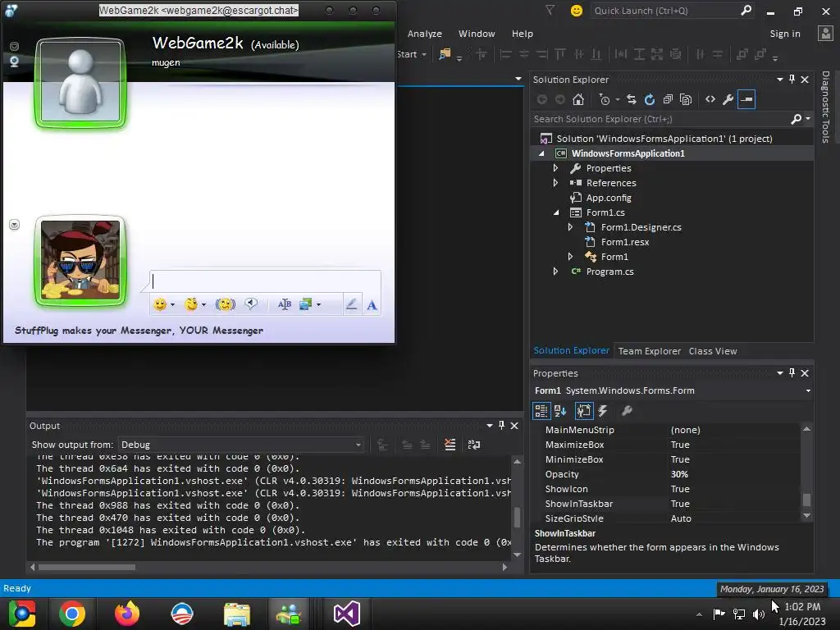Click the search magnifier in Solution Explorer
Viewport: 840px width, 630px height.
click(x=797, y=119)
